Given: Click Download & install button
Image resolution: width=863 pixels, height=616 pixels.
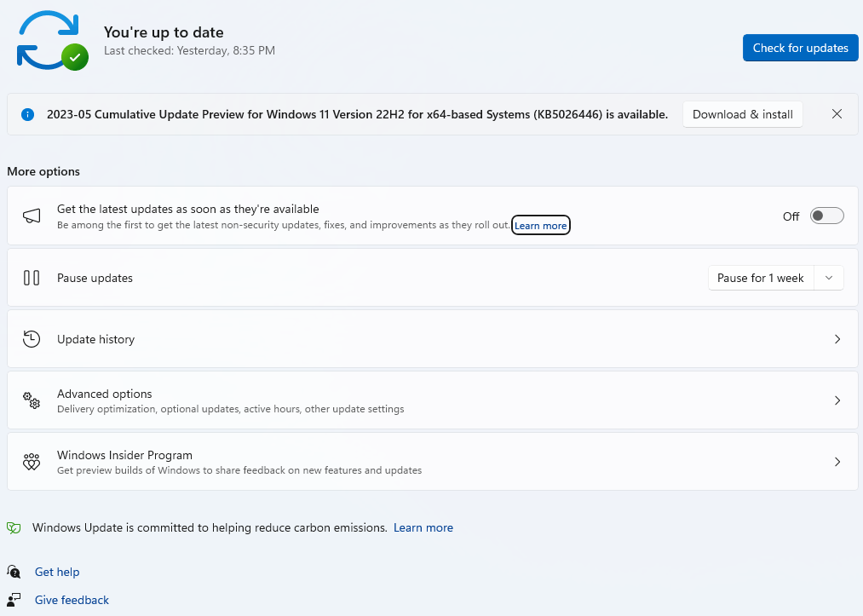Looking at the screenshot, I should (743, 114).
